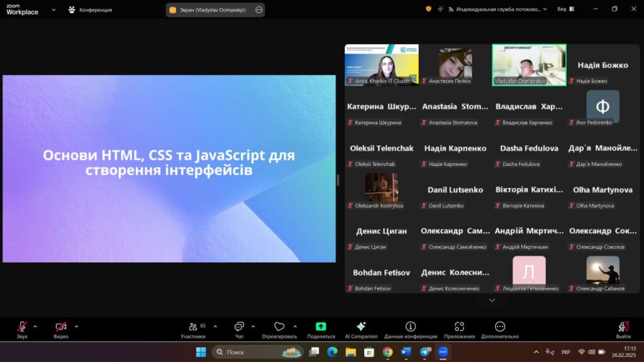Unmute the microphone with the Звук button

coord(22,329)
